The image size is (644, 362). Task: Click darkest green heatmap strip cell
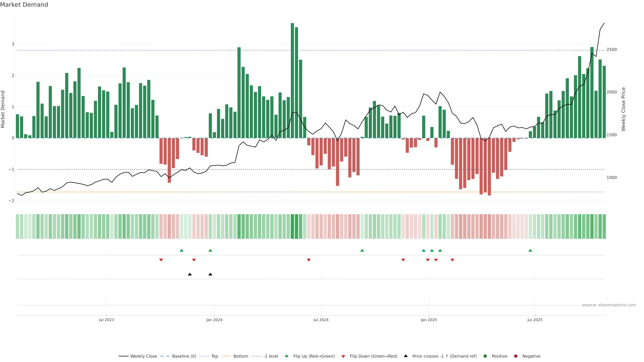(292, 226)
